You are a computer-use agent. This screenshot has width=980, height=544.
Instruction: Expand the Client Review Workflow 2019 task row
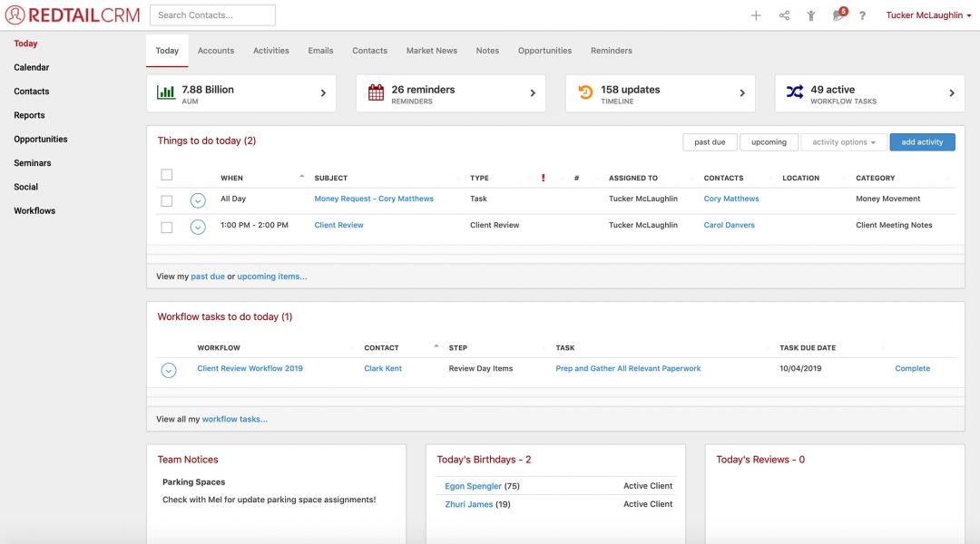coord(169,368)
